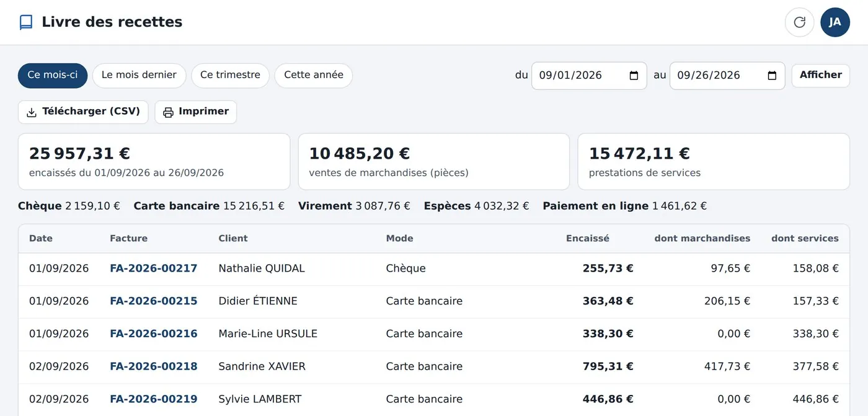Click the refresh icon button

pyautogui.click(x=799, y=22)
